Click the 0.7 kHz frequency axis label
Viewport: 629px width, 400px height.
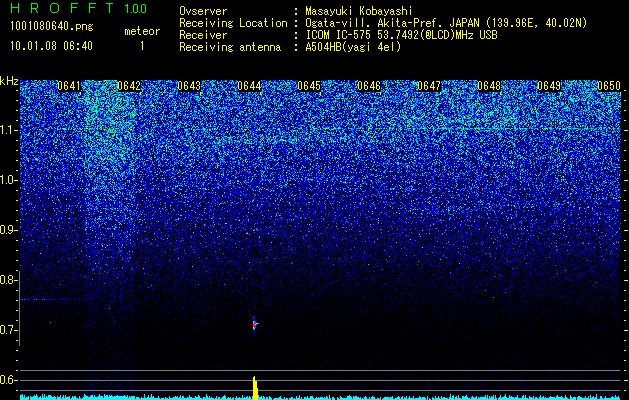[x=9, y=330]
